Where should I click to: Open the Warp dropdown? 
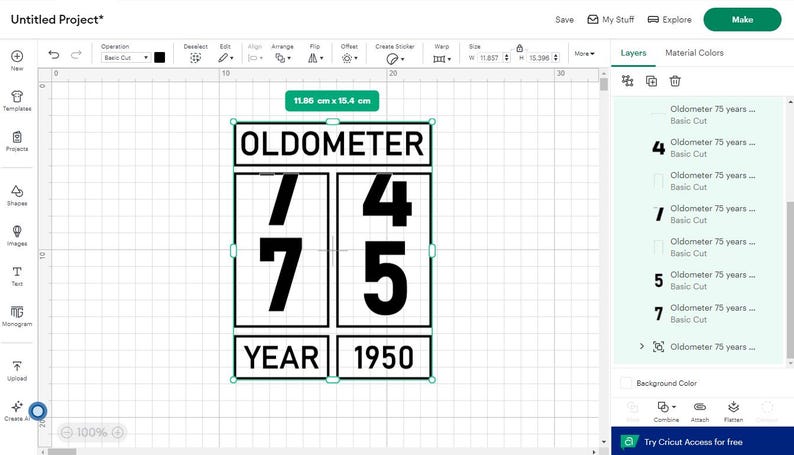point(442,59)
